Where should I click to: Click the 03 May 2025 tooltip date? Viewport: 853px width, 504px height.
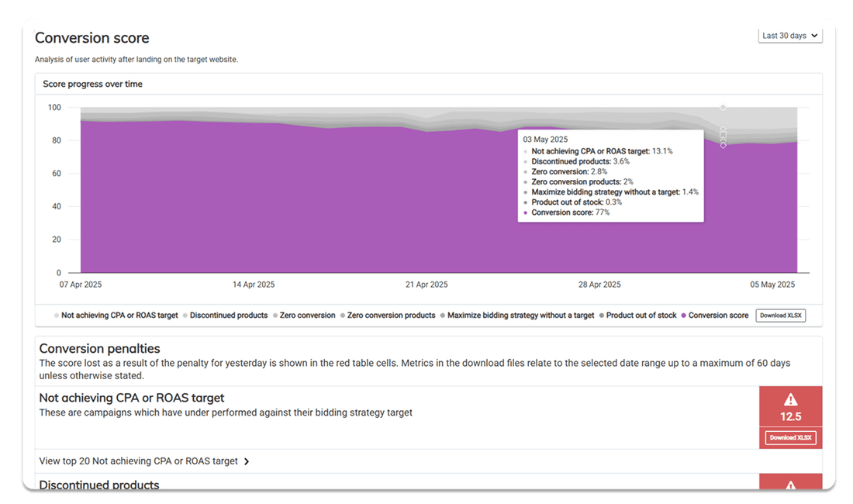pyautogui.click(x=545, y=140)
